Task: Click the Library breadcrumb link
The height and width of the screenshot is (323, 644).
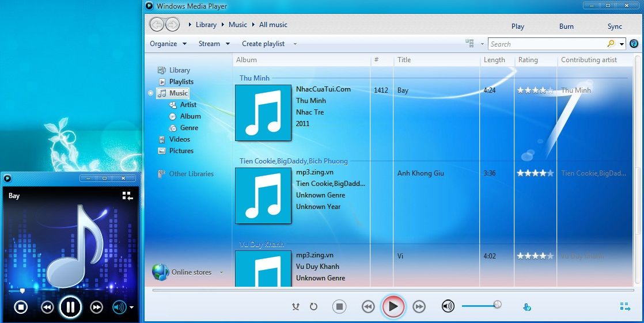Action: [x=206, y=25]
